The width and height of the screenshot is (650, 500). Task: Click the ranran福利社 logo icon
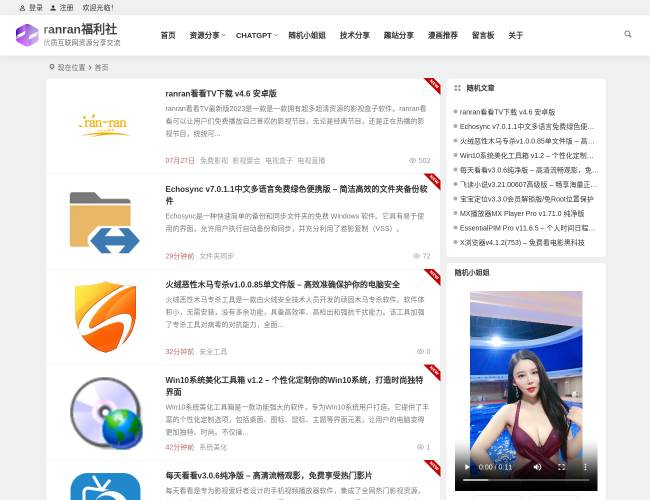tap(27, 35)
